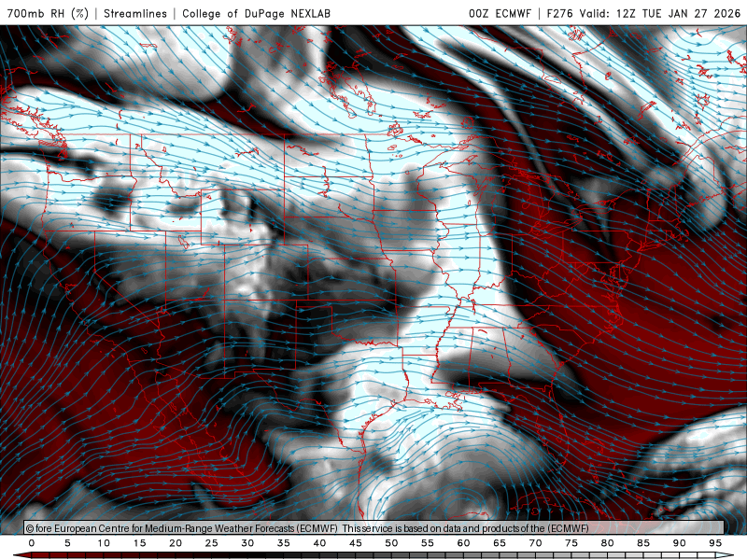This screenshot has width=747, height=560.
Task: Click the '20' tick label on colorbar
Action: [176, 543]
